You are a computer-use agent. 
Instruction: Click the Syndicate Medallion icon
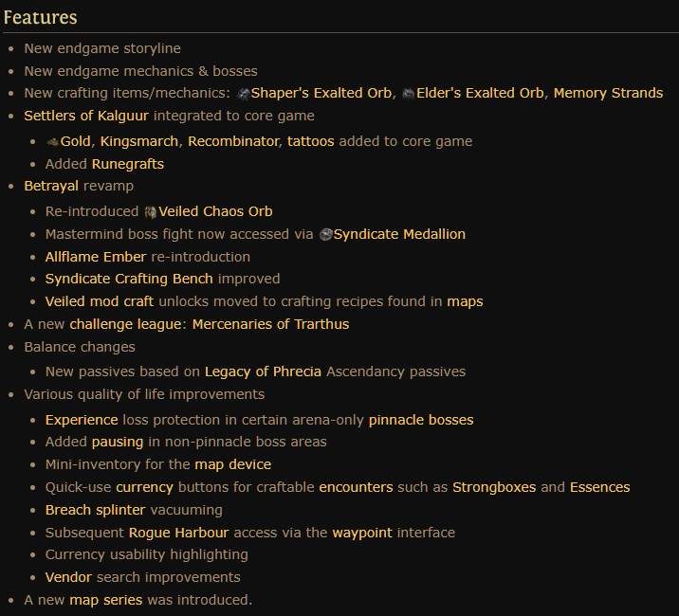click(x=325, y=234)
